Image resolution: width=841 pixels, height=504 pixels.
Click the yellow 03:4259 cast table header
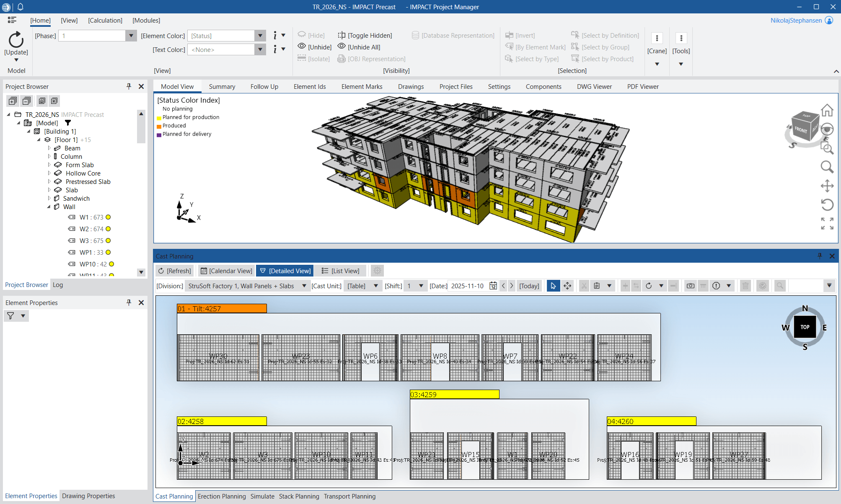coord(454,395)
